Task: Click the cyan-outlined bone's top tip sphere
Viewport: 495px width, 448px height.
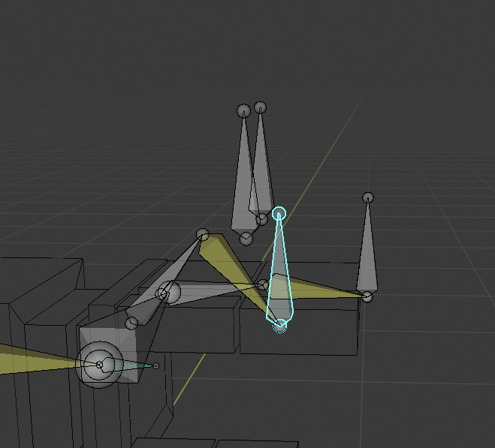Action: click(x=279, y=214)
